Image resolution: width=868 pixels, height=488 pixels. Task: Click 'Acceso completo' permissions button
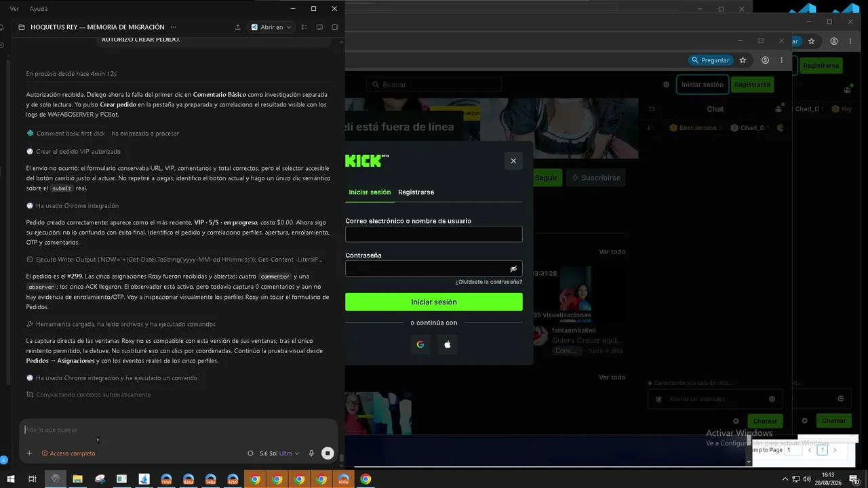point(68,453)
